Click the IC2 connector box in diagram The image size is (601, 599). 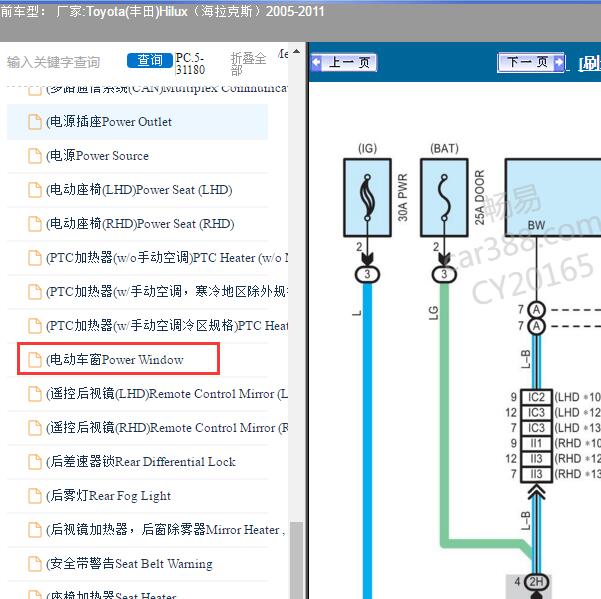click(x=536, y=397)
